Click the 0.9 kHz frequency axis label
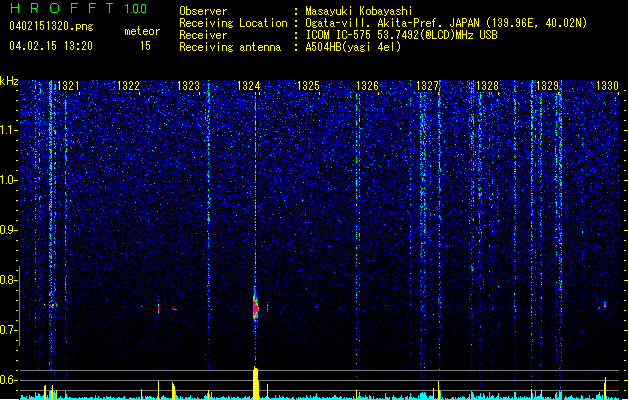The width and height of the screenshot is (629, 400). coord(9,230)
